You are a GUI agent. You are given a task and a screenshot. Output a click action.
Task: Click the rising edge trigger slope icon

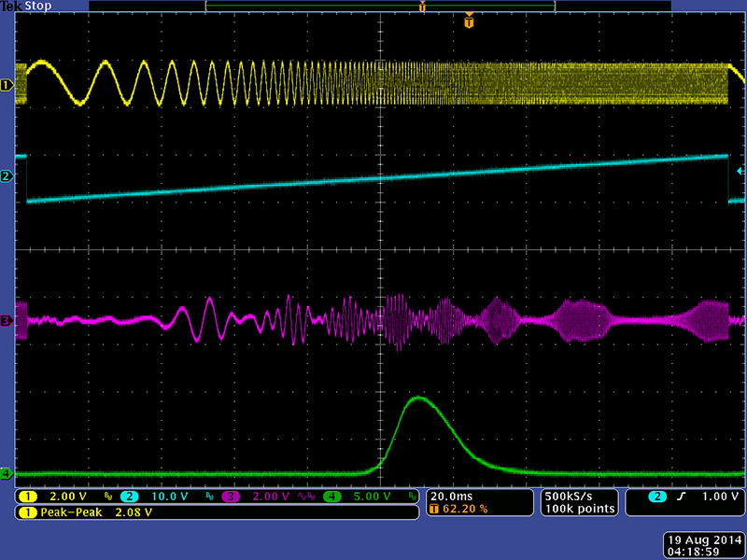click(683, 497)
